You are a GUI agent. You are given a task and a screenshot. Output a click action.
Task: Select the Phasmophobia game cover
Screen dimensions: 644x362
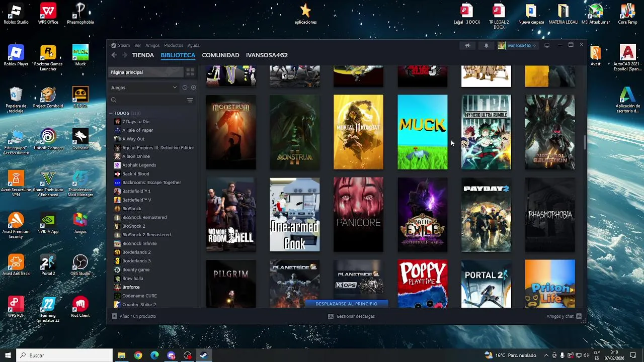[550, 215]
